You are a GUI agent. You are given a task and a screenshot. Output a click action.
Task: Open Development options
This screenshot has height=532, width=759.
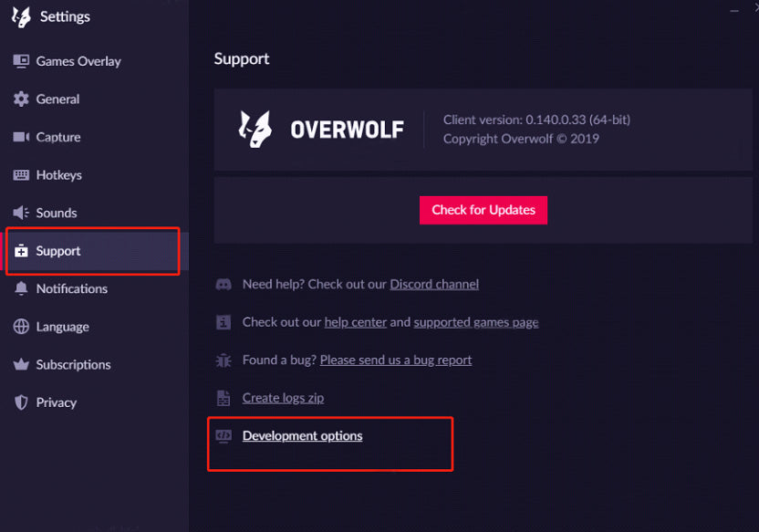pos(302,436)
